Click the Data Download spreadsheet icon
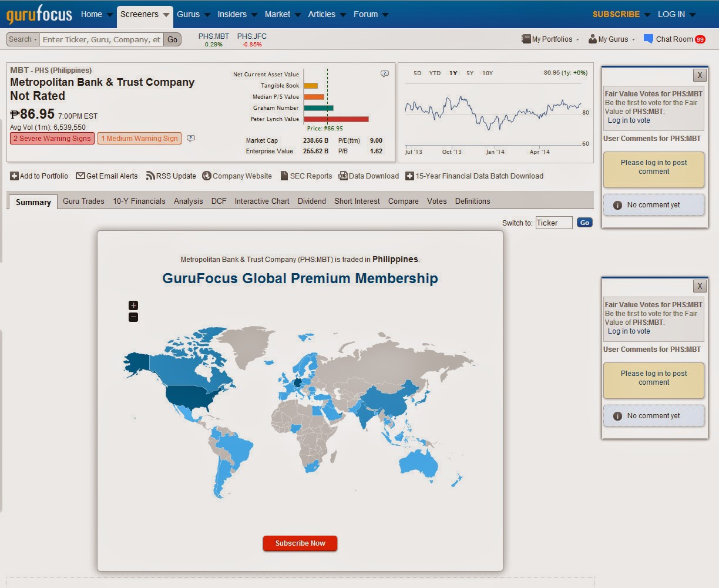The image size is (719, 588). 343,176
